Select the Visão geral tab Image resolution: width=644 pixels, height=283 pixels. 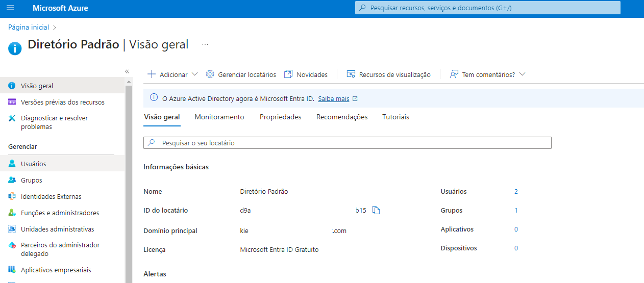coord(162,117)
